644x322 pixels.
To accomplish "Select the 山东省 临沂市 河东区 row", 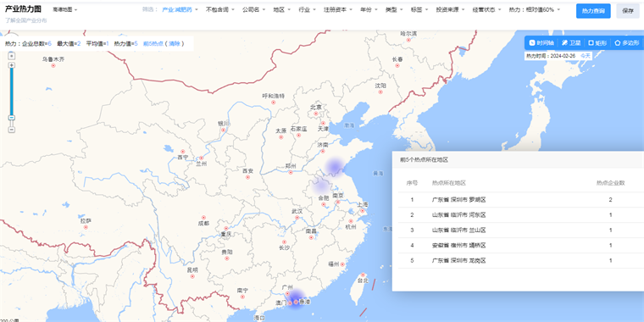I will coord(521,214).
